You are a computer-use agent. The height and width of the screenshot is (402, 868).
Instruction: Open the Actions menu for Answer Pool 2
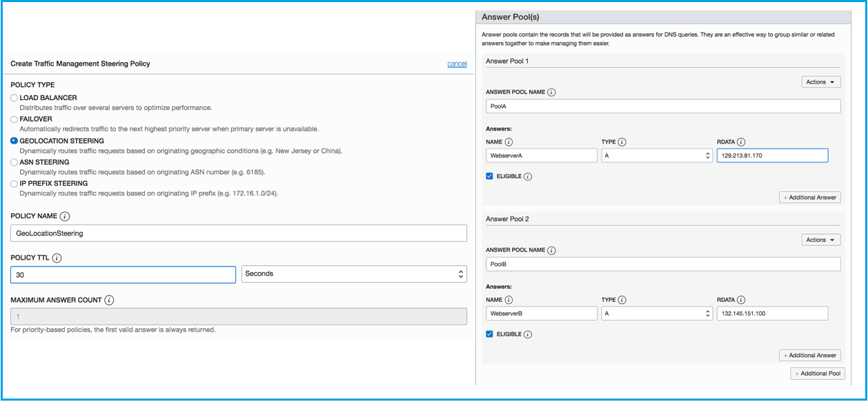pos(820,240)
